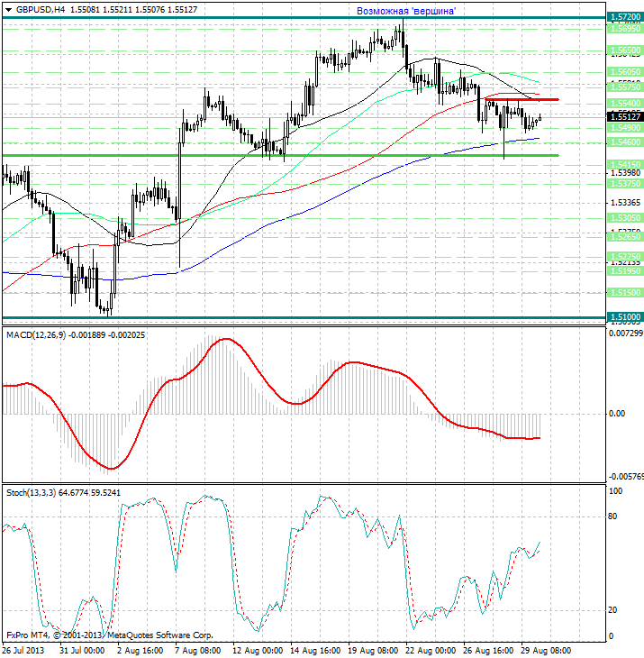Screen dimensions: 644x658
Task: Select the thick red horizontal resistance line
Action: point(522,99)
